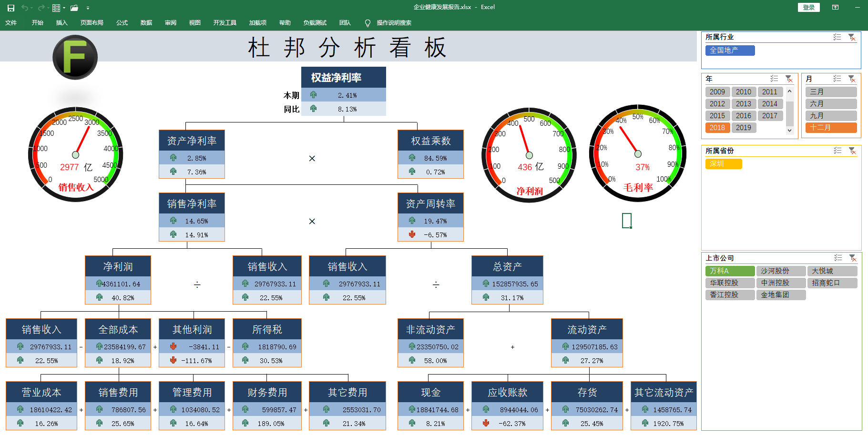Click the 登录 button
This screenshot has height=436, width=868.
808,7
